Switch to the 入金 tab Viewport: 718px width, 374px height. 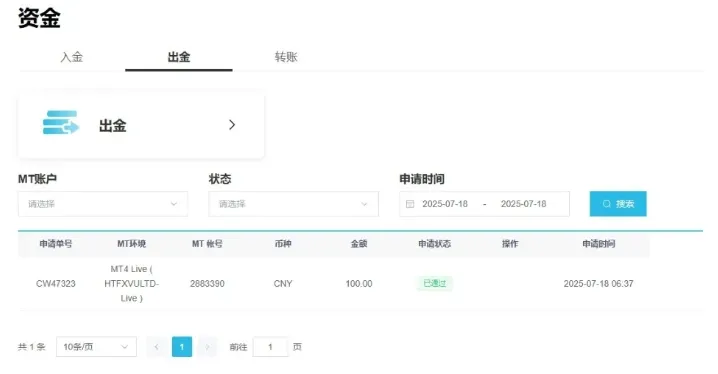pyautogui.click(x=71, y=57)
